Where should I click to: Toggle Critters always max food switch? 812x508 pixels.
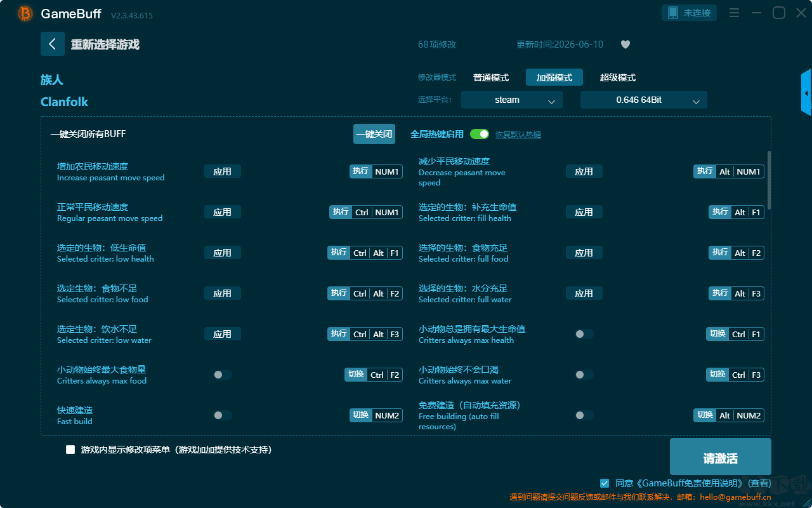click(x=223, y=375)
